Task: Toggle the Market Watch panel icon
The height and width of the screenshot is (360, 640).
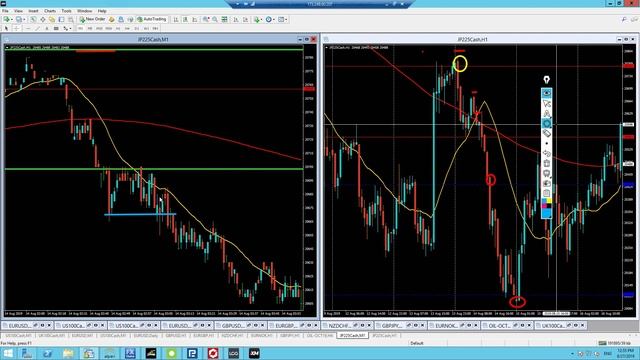Action: pos(33,19)
